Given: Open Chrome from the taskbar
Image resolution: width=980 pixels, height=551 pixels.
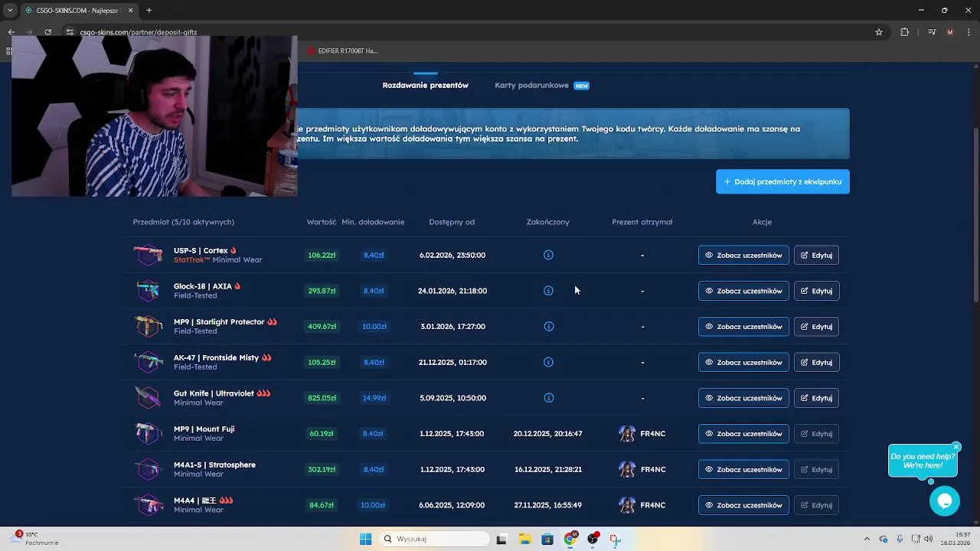Looking at the screenshot, I should tap(570, 539).
